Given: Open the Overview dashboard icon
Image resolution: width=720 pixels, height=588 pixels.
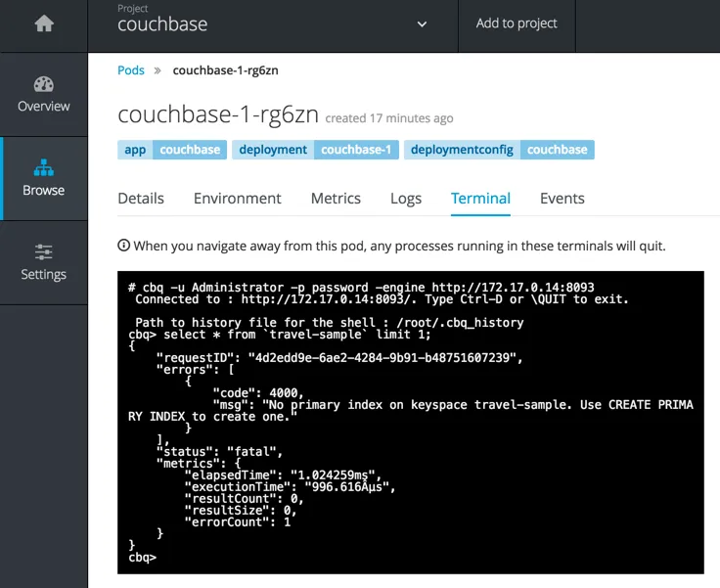Looking at the screenshot, I should [43, 85].
